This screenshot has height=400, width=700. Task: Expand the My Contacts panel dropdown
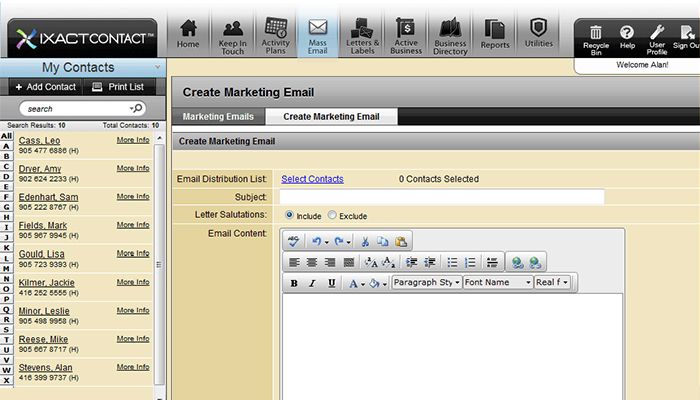[158, 67]
